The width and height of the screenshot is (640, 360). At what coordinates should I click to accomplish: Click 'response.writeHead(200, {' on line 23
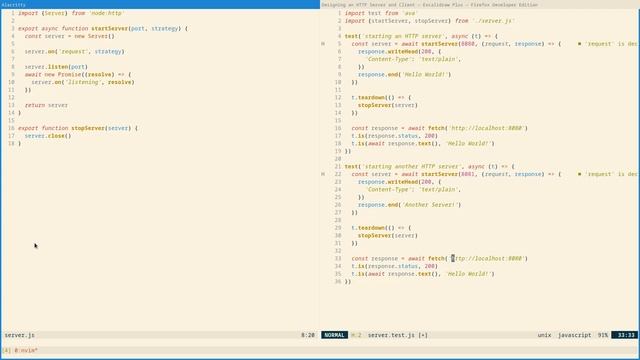[399, 182]
